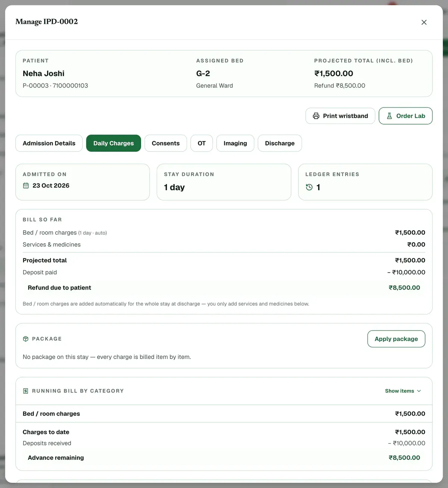Click the Print wristband button
Screen dimensions: 448x488
[340, 116]
